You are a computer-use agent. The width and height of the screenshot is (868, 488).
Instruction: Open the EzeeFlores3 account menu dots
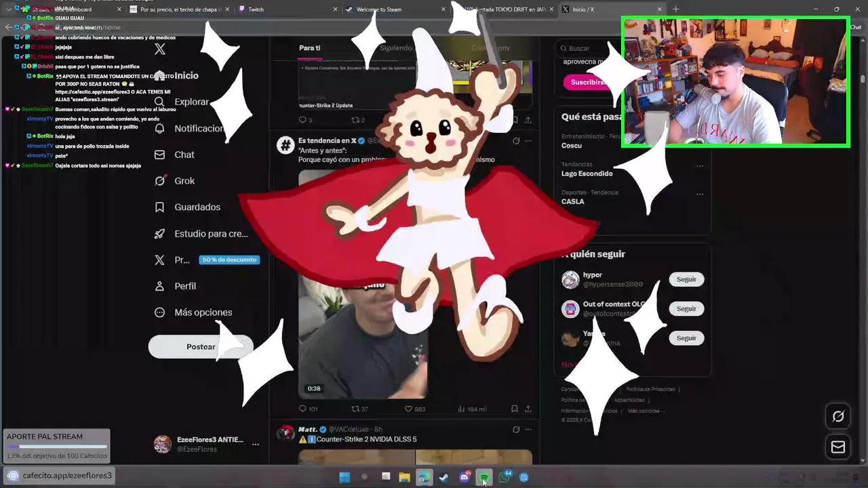point(256,445)
